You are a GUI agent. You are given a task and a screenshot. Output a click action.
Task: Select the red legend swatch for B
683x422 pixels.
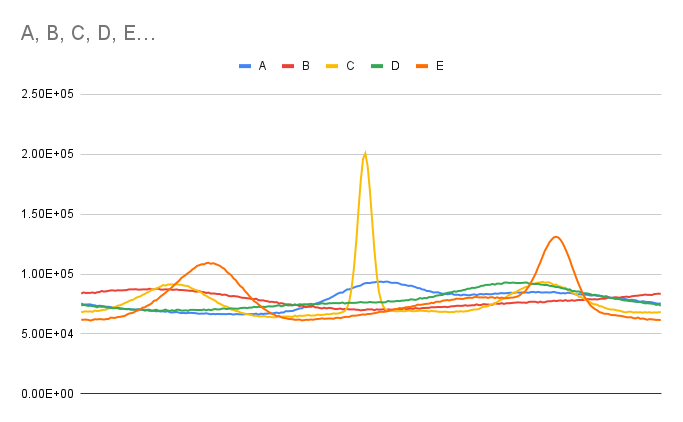coord(289,66)
